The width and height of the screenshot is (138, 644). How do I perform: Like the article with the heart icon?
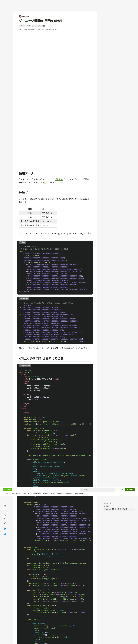click(5, 506)
